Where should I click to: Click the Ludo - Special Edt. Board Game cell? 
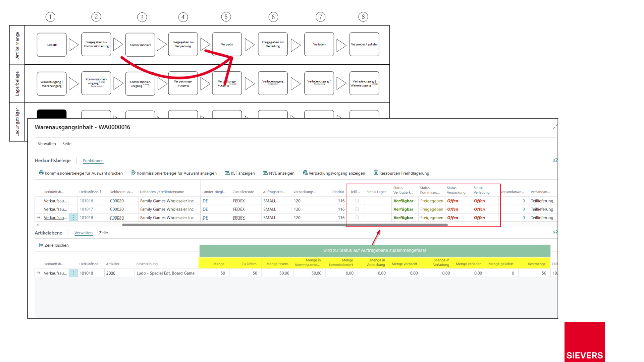166,273
